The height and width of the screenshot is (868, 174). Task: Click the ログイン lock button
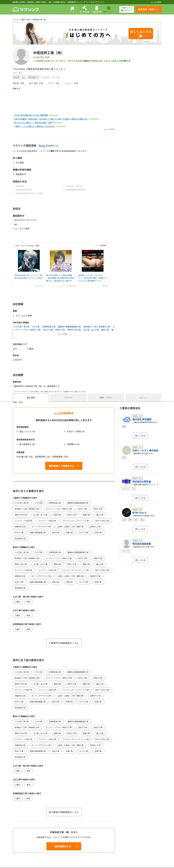[x=126, y=9]
